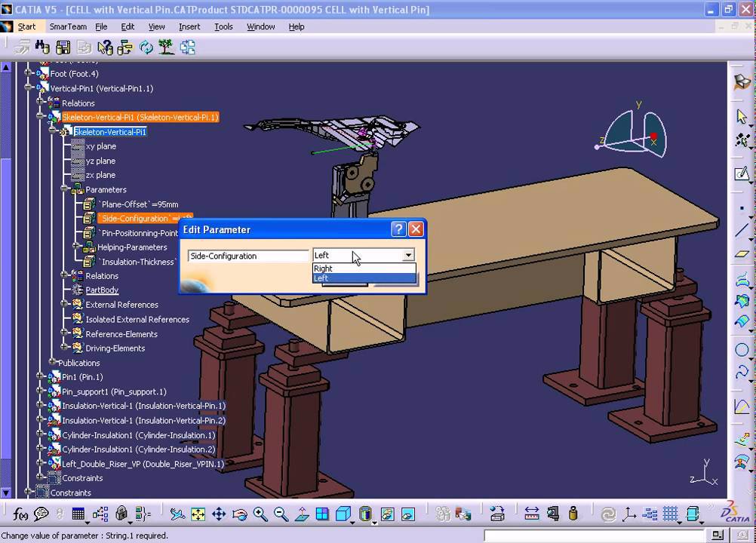This screenshot has height=543, width=756.
Task: Choose Left from the dropdown list
Action: (x=364, y=278)
